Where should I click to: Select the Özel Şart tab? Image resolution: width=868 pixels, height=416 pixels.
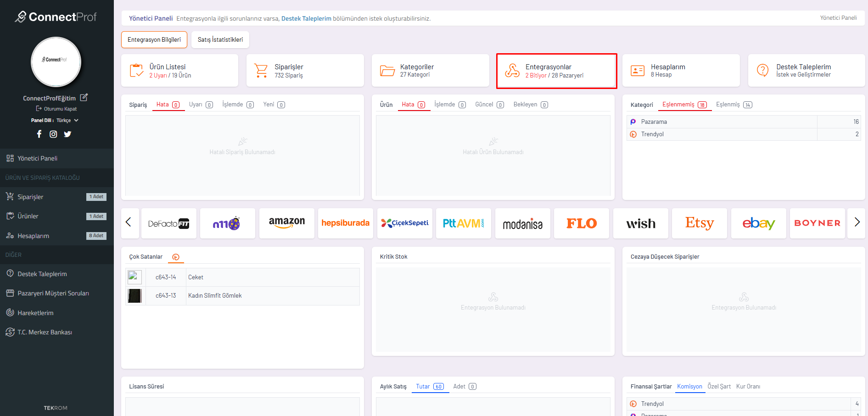tap(719, 387)
